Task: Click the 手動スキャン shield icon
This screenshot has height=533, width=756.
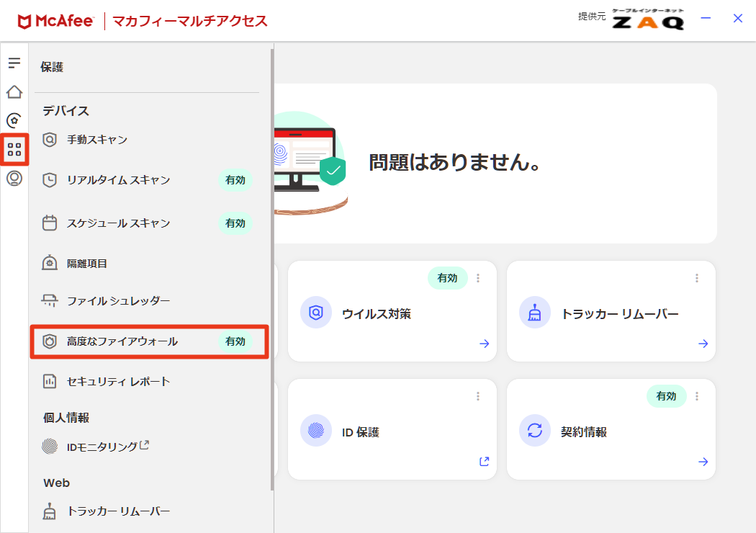Action: click(50, 140)
